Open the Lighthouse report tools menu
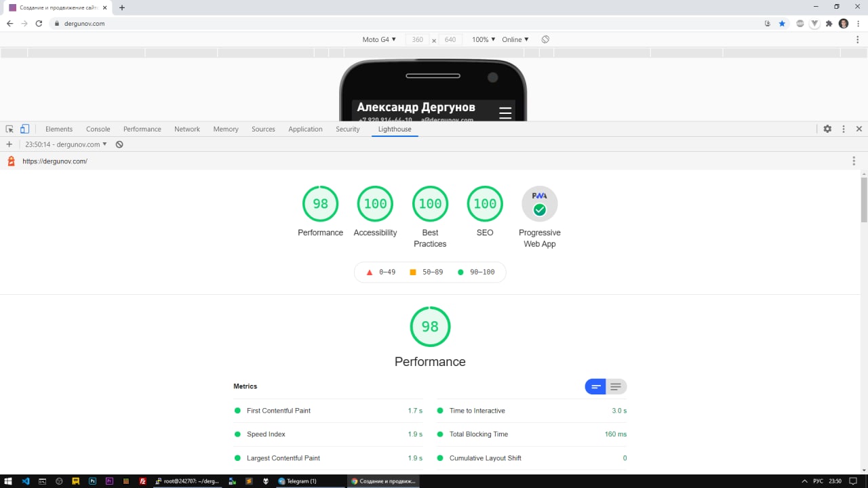 [x=854, y=161]
